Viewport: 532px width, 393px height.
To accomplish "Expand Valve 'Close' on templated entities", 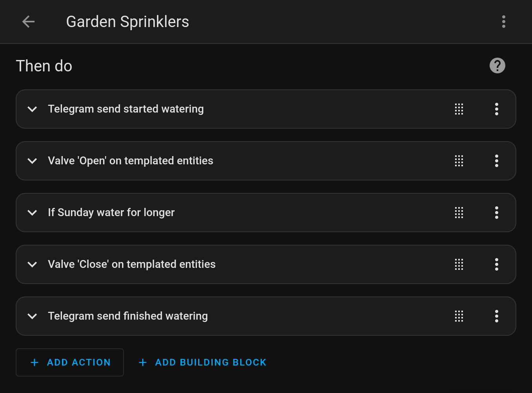I will (33, 264).
